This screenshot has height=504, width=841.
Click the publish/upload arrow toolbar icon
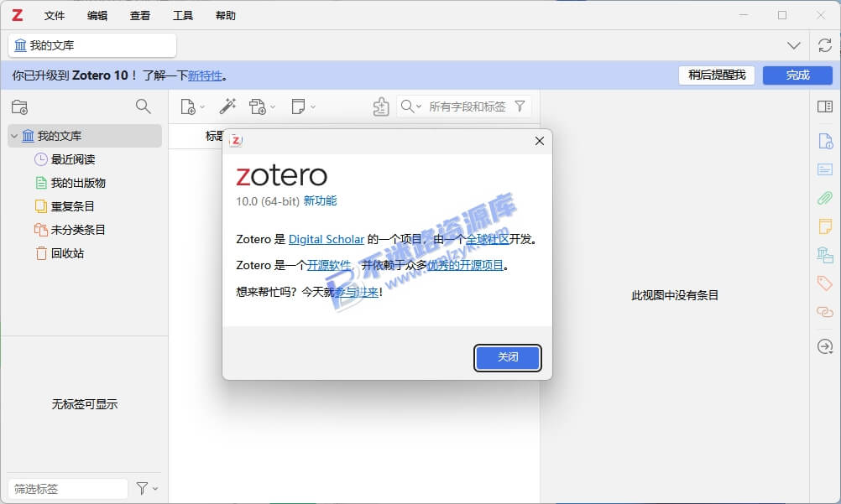[x=381, y=107]
